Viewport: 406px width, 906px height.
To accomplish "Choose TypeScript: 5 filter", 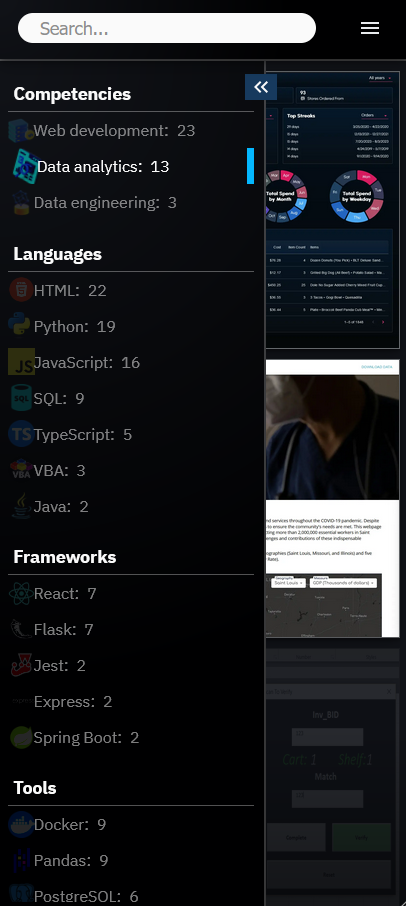I will 131,435.
